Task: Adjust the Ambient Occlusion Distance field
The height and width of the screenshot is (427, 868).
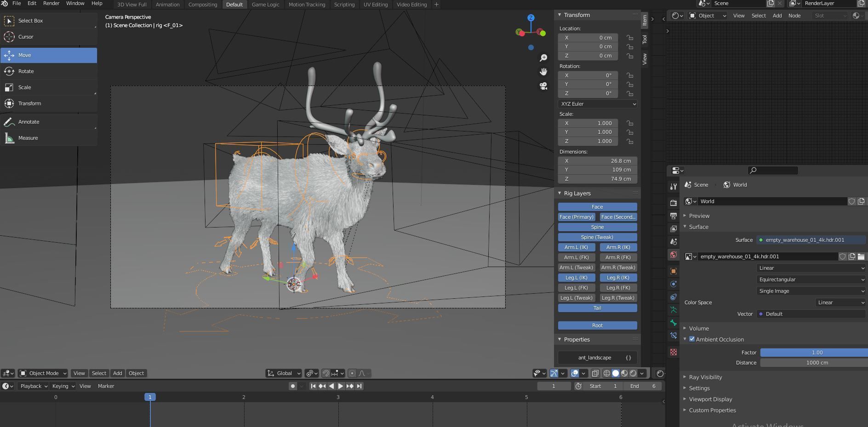Action: click(814, 363)
